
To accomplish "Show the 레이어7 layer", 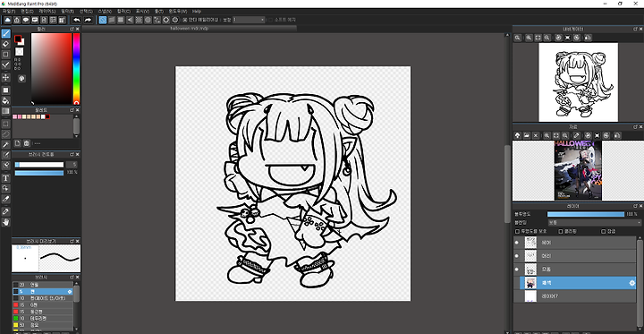I will (517, 296).
